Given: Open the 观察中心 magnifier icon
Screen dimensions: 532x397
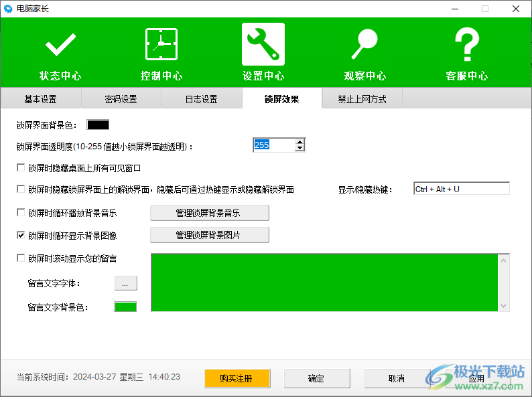Looking at the screenshot, I should click(x=364, y=44).
